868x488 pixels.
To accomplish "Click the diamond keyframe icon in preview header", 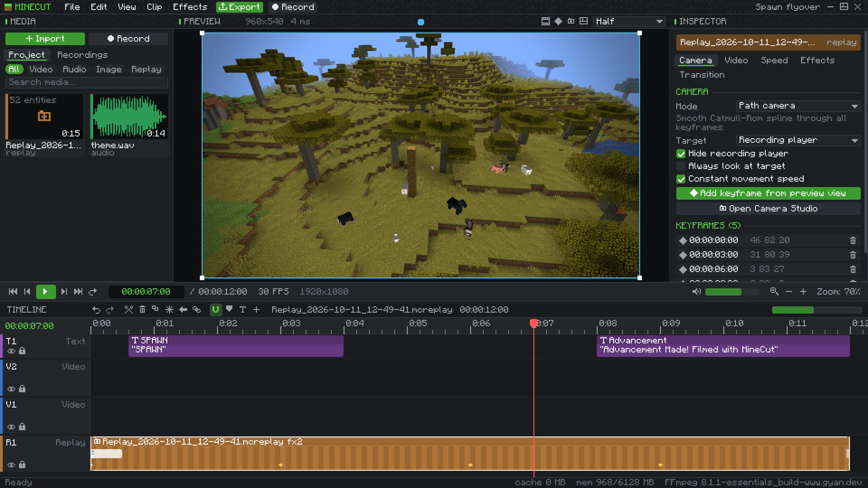I will (x=558, y=21).
